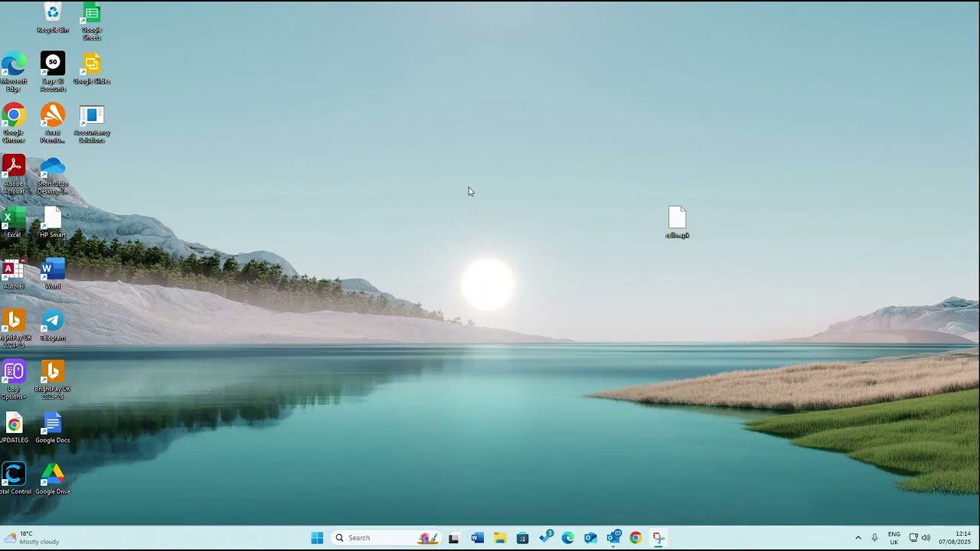Select the BrightPay UK 2025-26 shortcut
Screen dimensions: 980x551
coord(53,380)
